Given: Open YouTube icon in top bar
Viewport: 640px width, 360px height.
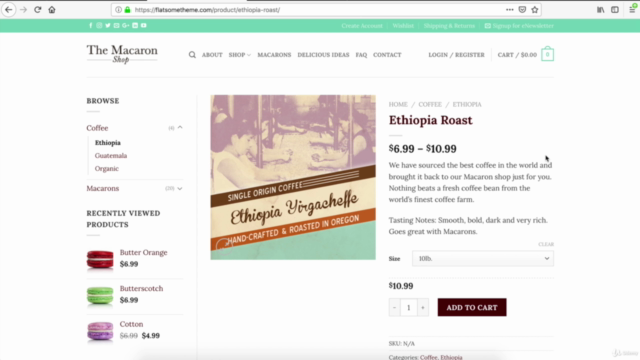Looking at the screenshot, I should tap(144, 25).
